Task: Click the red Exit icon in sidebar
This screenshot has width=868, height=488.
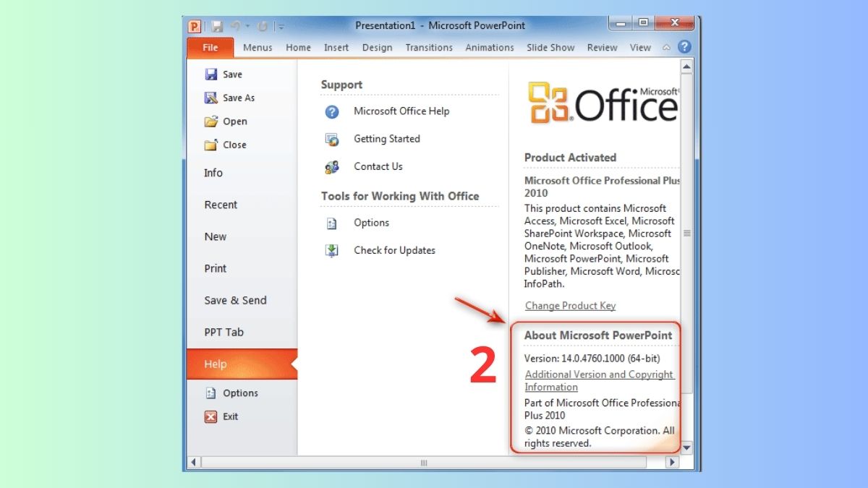Action: 211,416
